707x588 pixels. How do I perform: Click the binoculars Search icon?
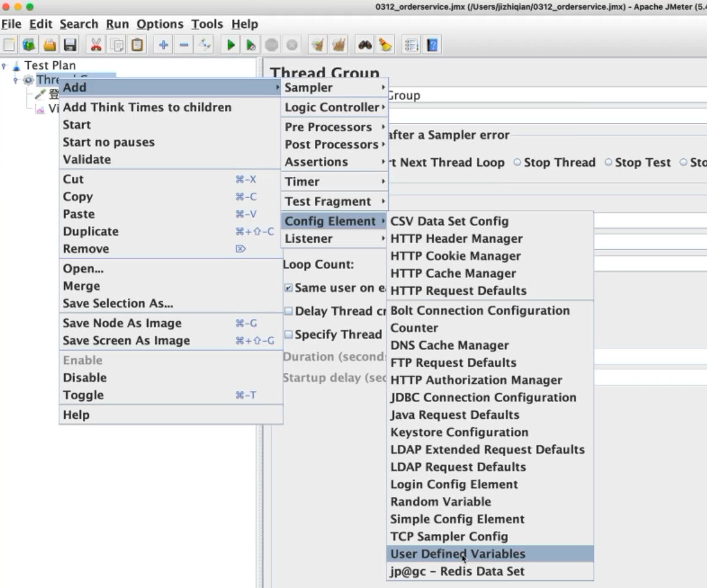coord(365,45)
